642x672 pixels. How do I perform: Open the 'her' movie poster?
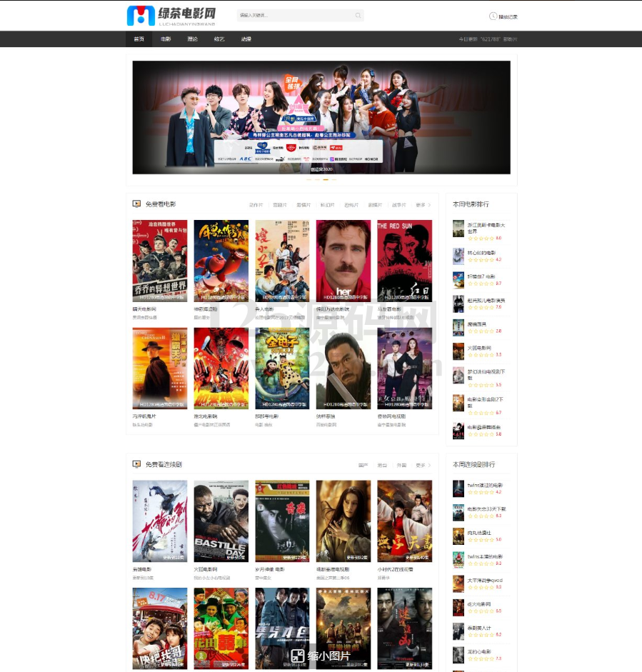[343, 261]
